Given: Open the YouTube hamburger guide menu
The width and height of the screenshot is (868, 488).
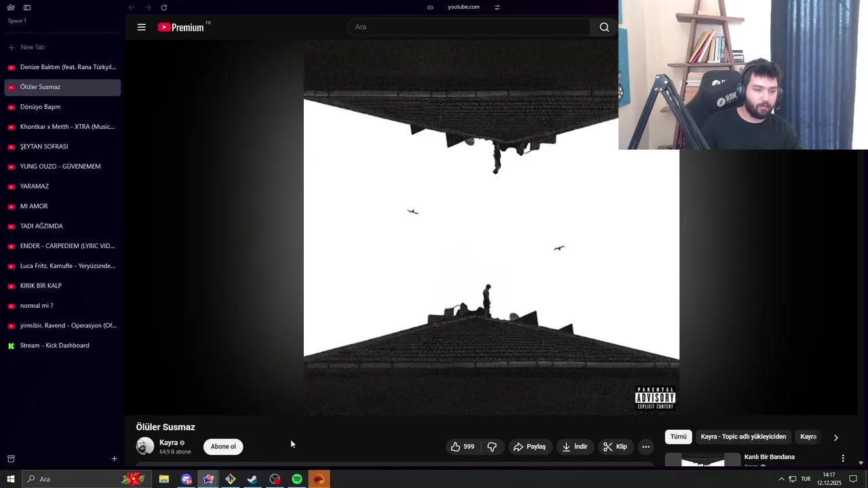Looking at the screenshot, I should point(141,27).
